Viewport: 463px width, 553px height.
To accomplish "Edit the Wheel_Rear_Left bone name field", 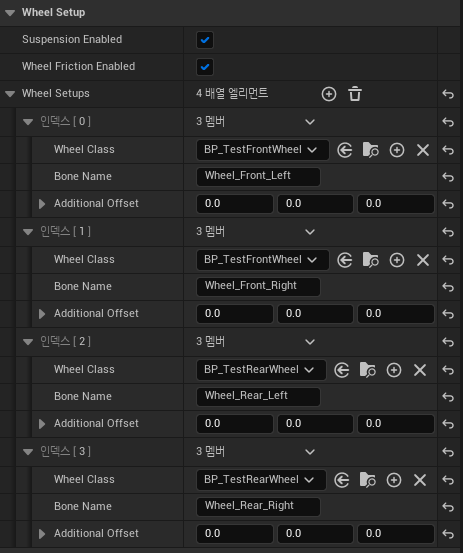I will [x=258, y=397].
